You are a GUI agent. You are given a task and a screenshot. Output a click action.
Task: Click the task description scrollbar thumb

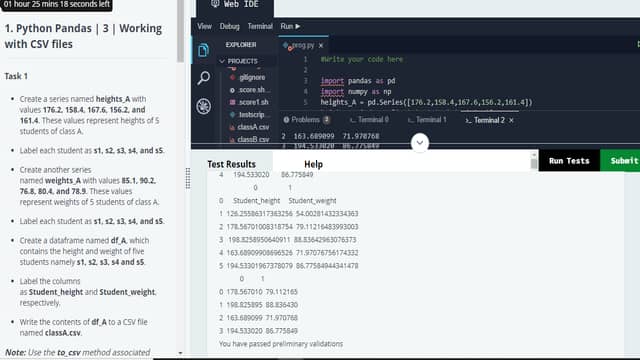[180, 31]
